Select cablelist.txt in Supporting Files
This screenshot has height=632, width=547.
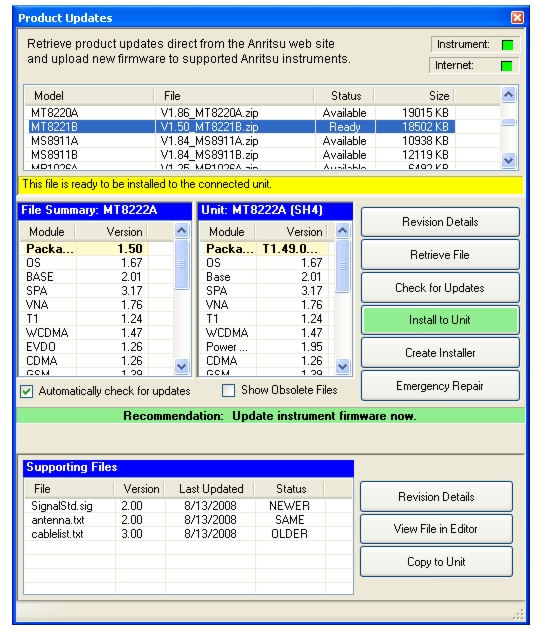click(57, 534)
